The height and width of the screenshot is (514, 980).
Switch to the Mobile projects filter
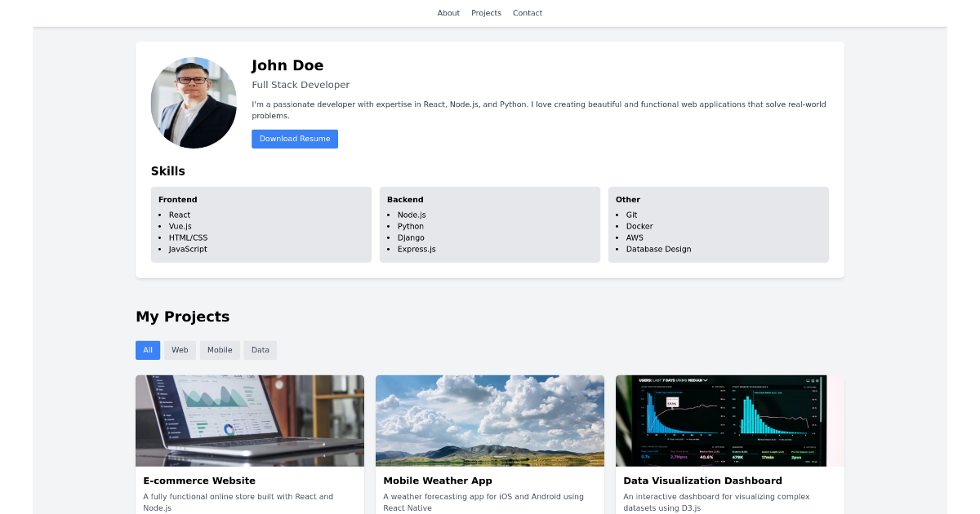point(220,350)
